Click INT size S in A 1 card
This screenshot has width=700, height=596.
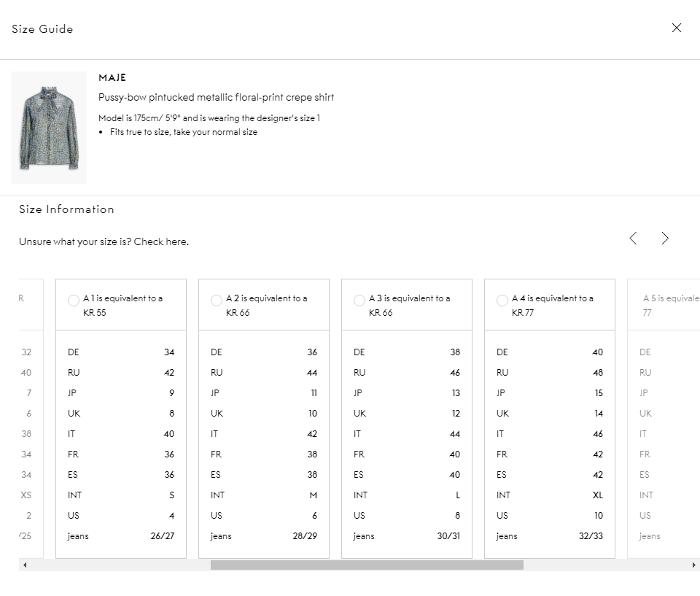pos(171,495)
